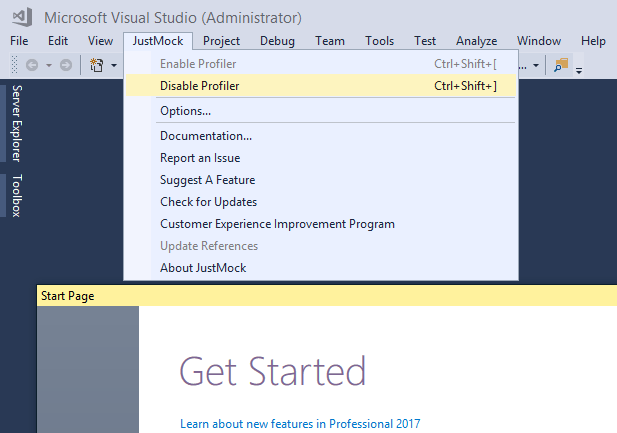The height and width of the screenshot is (433, 617).
Task: Open the Help menu
Action: (593, 41)
